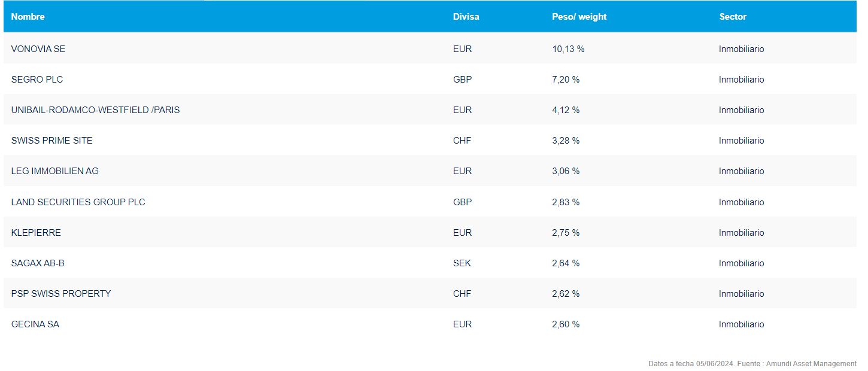This screenshot has height=371, width=868.
Task: Click the Nombre column header
Action: 28,17
